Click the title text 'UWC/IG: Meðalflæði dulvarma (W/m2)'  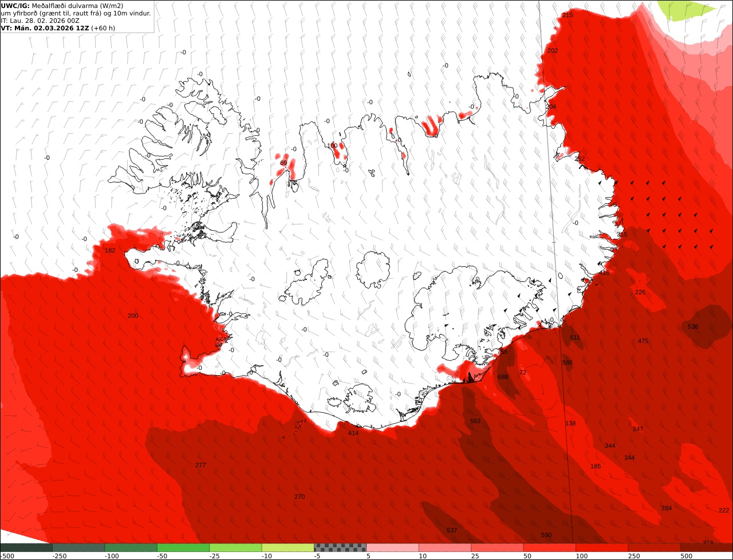(62, 6)
